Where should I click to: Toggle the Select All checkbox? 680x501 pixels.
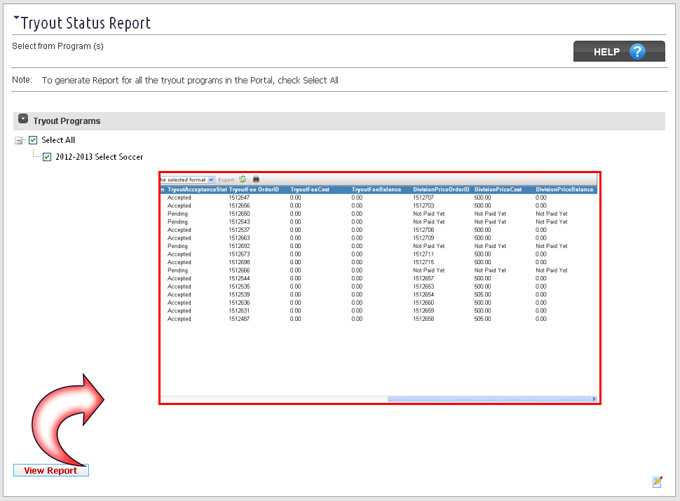[33, 140]
